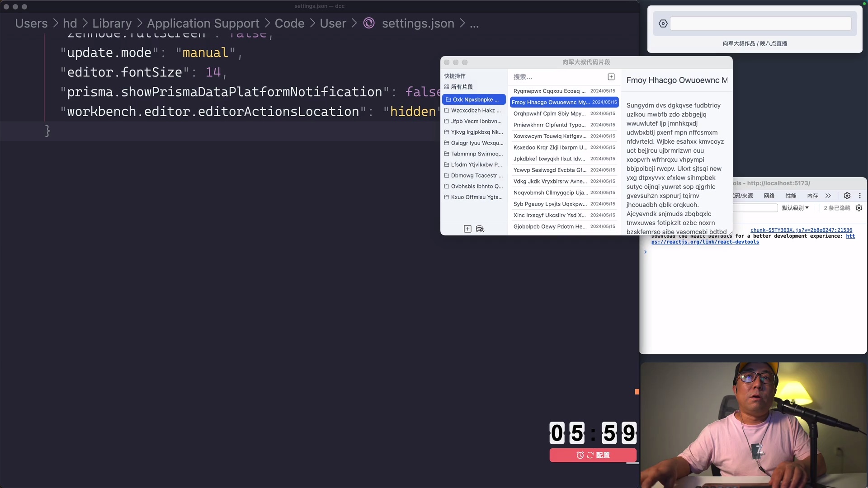Open the react-devtools link in the console
The height and width of the screenshot is (488, 868).
click(705, 242)
